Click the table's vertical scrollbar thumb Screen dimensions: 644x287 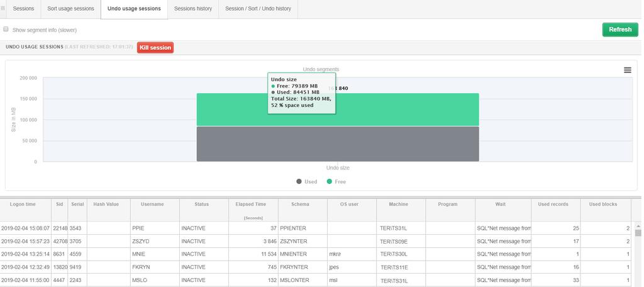638,233
